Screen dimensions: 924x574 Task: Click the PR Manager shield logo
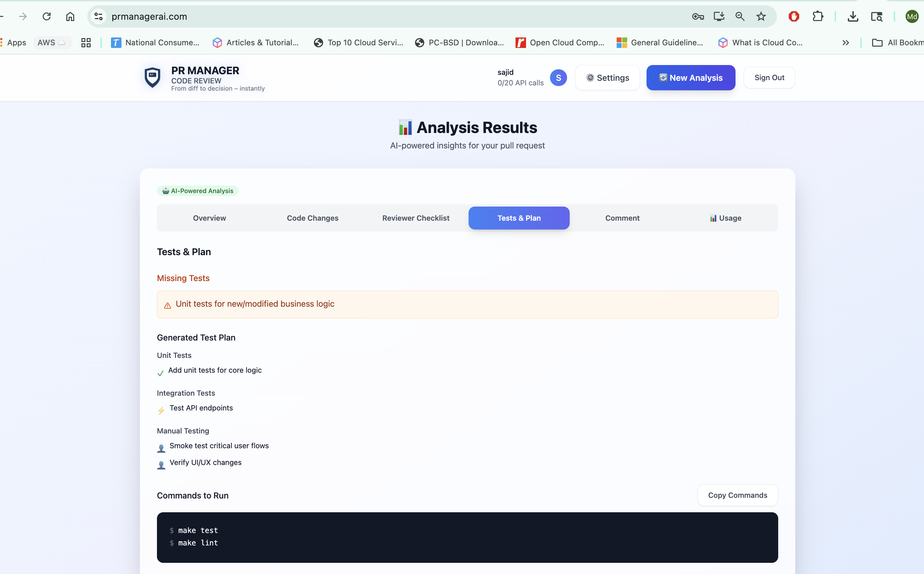point(152,77)
